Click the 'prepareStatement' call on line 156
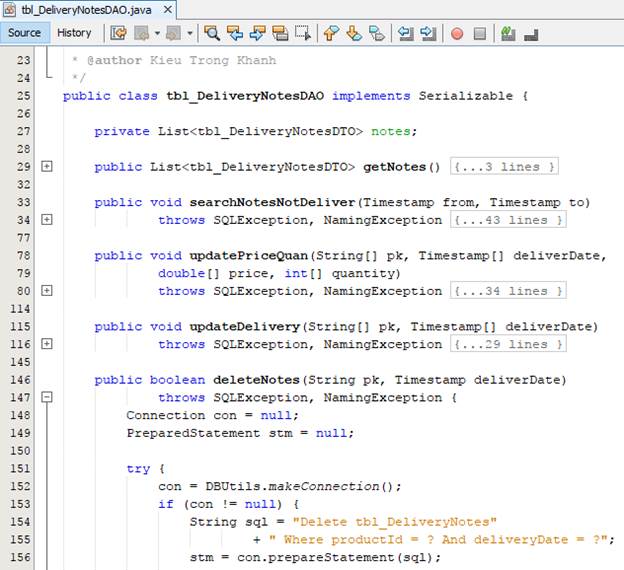This screenshot has height=570, width=624. tap(332, 557)
